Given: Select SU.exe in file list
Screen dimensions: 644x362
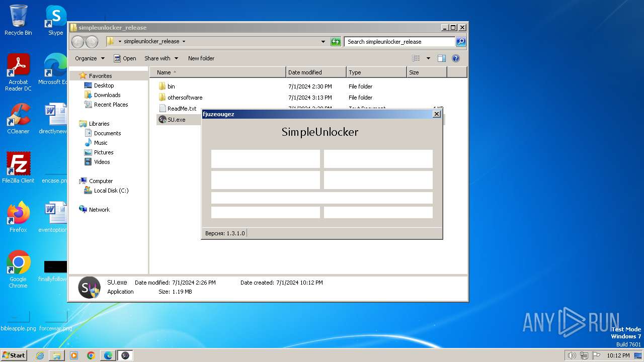Looking at the screenshot, I should [176, 120].
